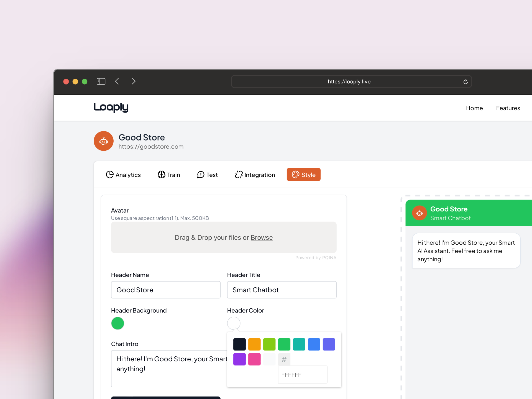Open the Test tab

pyautogui.click(x=208, y=175)
